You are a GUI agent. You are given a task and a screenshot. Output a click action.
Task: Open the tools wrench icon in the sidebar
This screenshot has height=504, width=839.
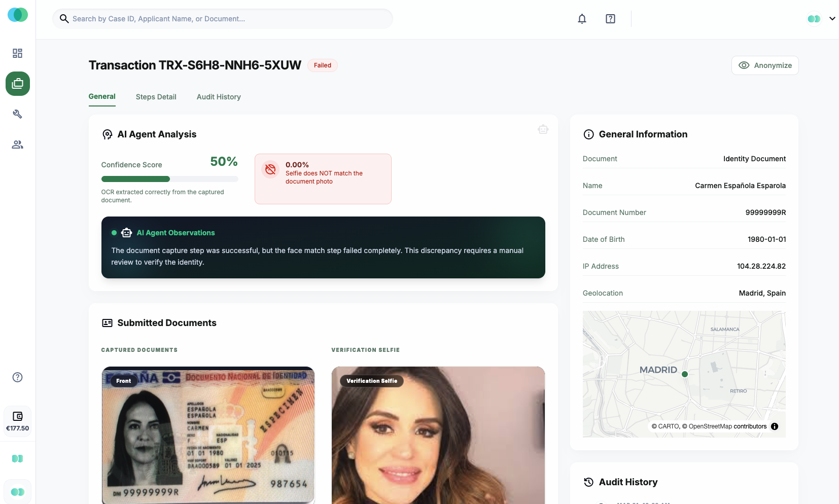[18, 114]
